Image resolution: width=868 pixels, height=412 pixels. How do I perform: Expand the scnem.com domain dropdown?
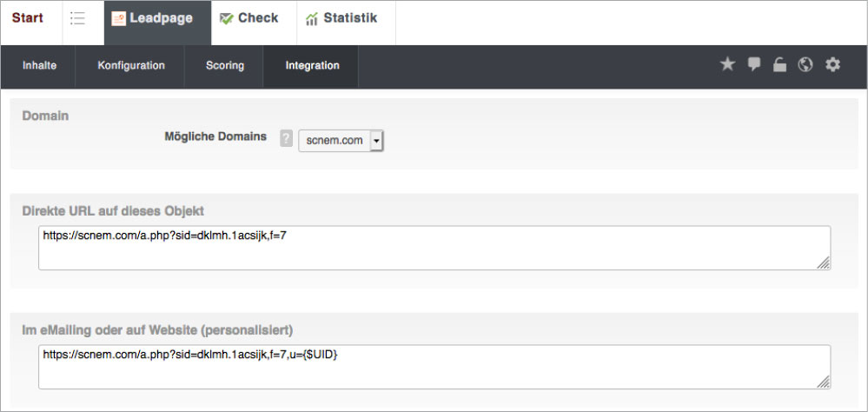(x=376, y=140)
